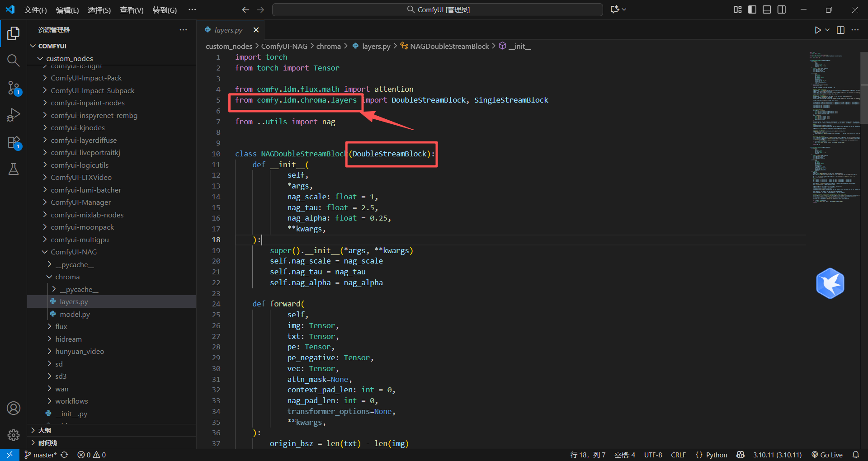Open the Search view icon
The height and width of the screenshot is (461, 868).
[x=14, y=61]
